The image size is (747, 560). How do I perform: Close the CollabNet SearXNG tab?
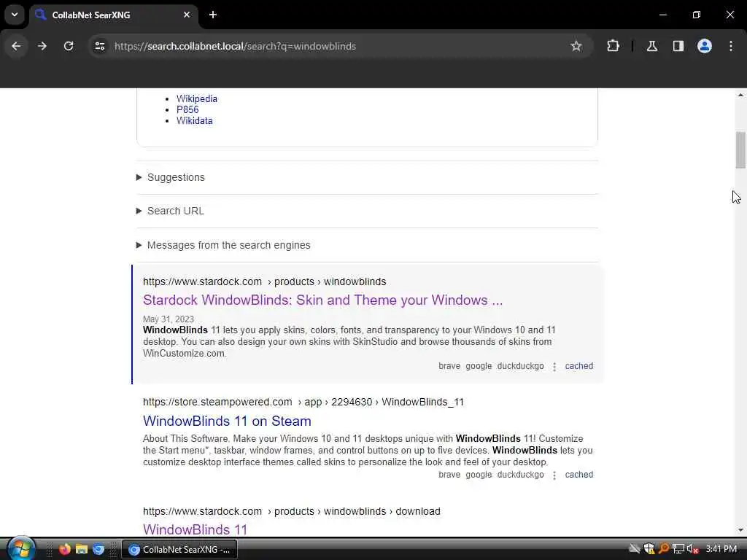pos(187,15)
